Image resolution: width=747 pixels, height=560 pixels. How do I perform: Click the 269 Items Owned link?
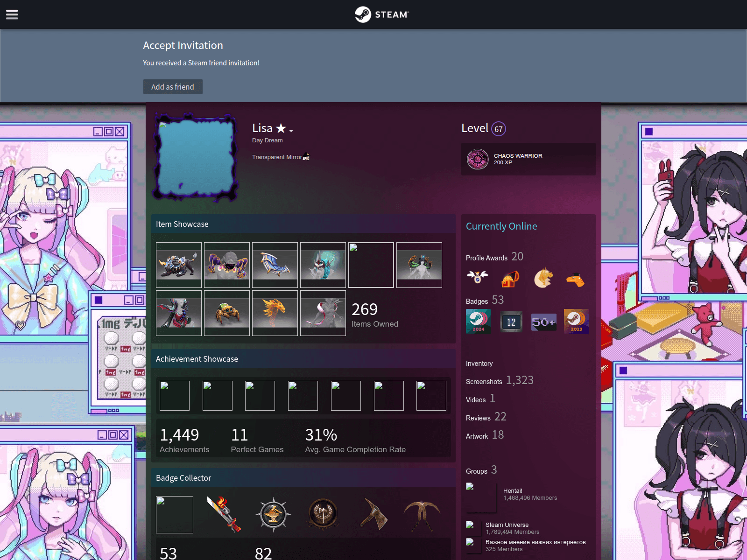pyautogui.click(x=375, y=315)
